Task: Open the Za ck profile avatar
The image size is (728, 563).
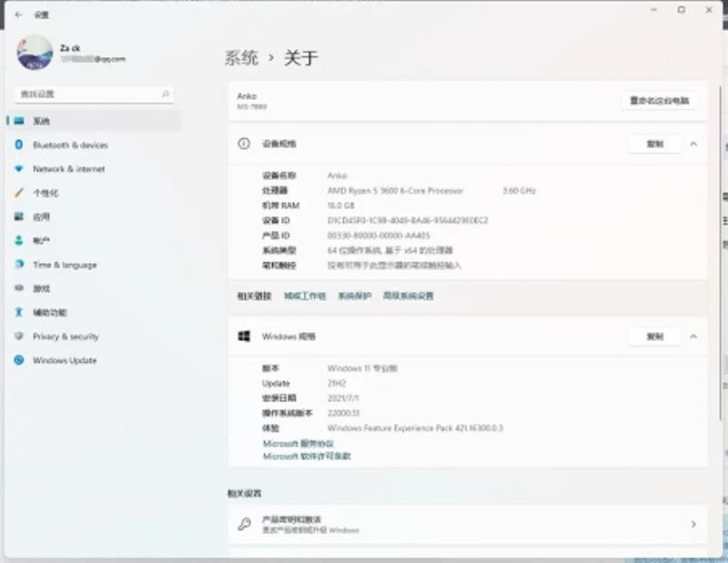Action: tap(35, 53)
